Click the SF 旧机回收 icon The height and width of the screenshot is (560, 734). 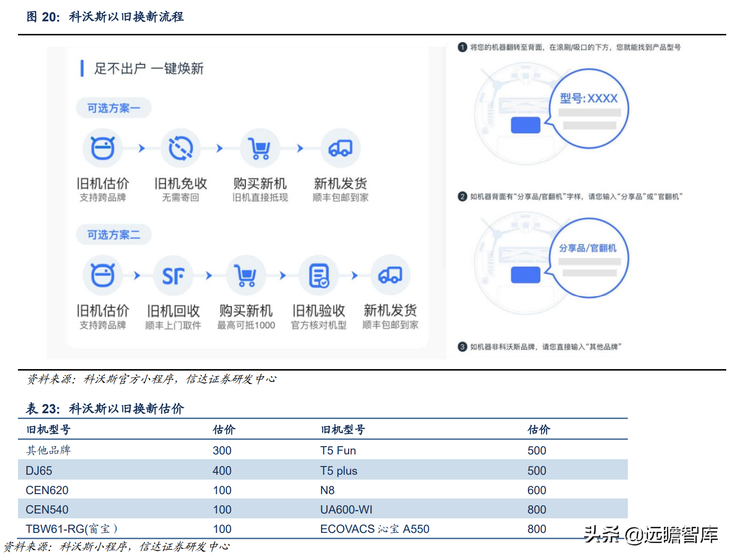tap(173, 275)
